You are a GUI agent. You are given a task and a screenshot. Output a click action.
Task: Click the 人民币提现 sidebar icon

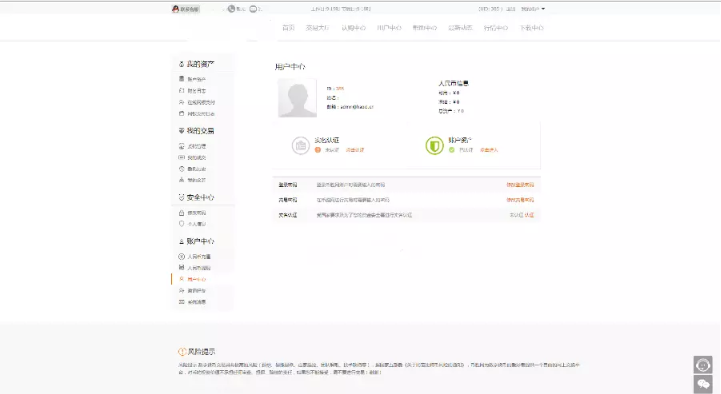[181, 268]
